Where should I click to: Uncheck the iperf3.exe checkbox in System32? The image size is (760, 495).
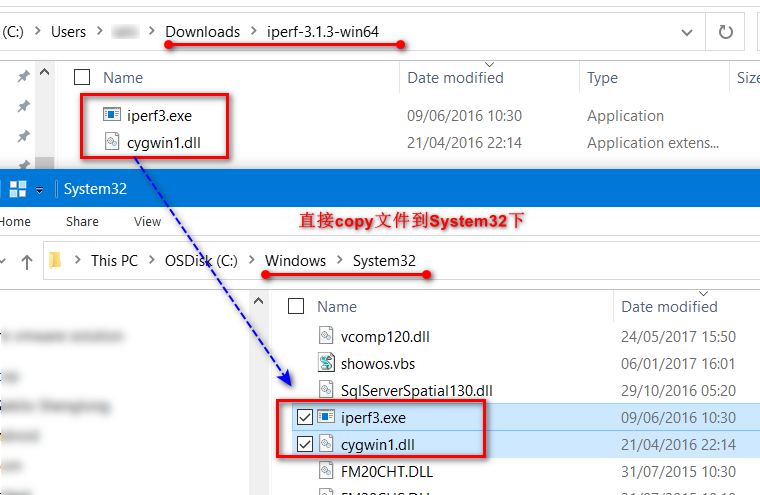[x=305, y=417]
